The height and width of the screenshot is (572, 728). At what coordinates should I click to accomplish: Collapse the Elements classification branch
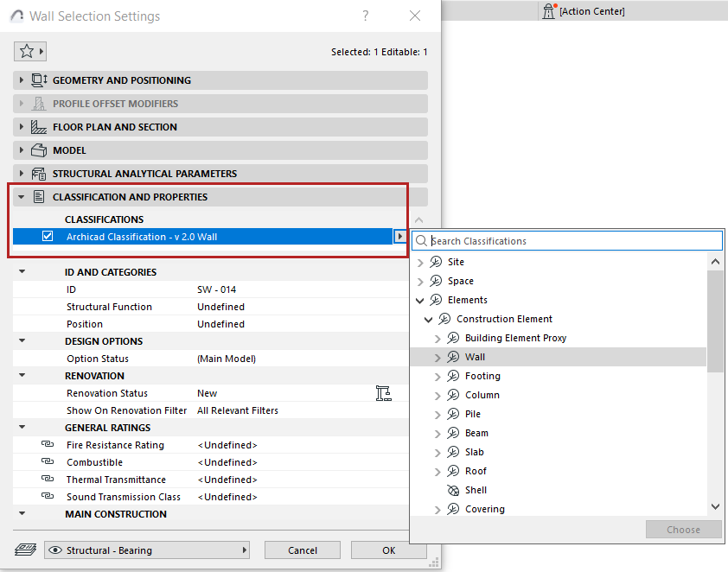(x=419, y=301)
